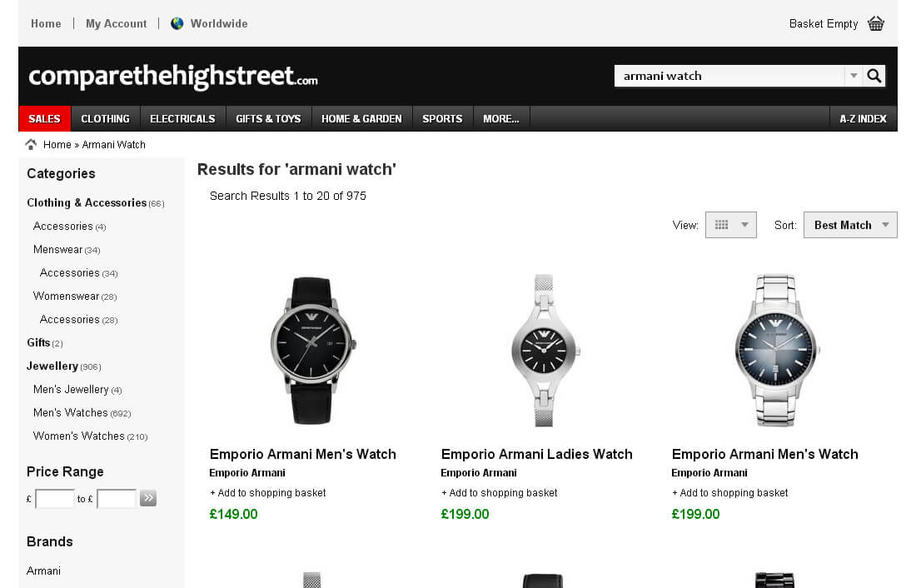This screenshot has width=916, height=588.
Task: Open the grid View dropdown
Action: pyautogui.click(x=731, y=225)
